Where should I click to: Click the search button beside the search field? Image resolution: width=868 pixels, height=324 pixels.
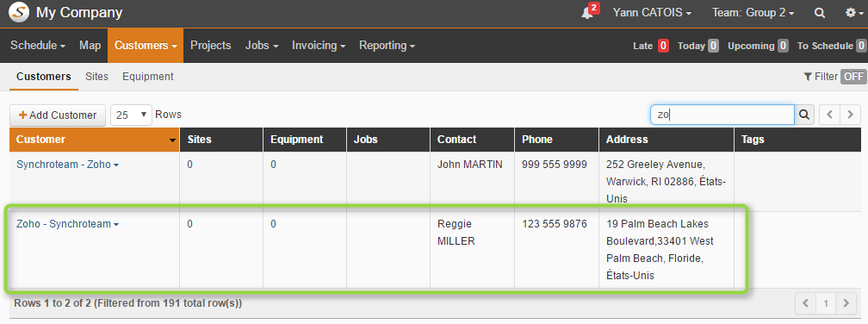point(804,115)
